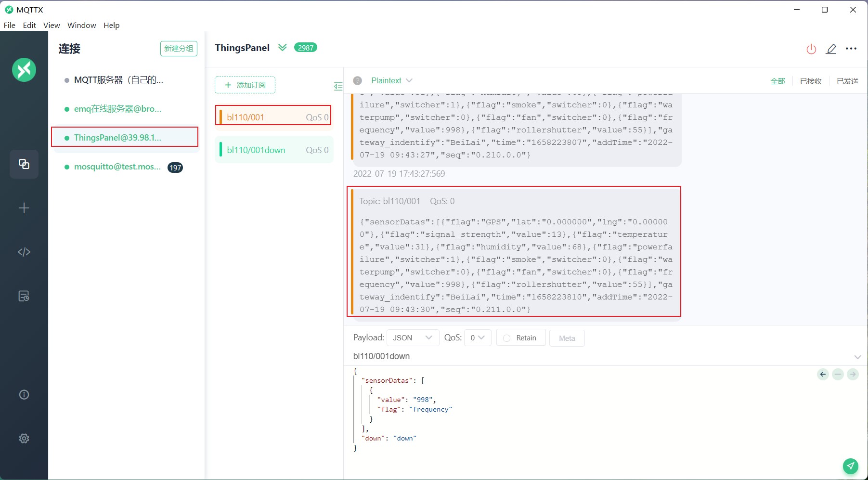Open the Payload JSON format dropdown
Viewport: 868px width, 480px height.
[x=413, y=337]
